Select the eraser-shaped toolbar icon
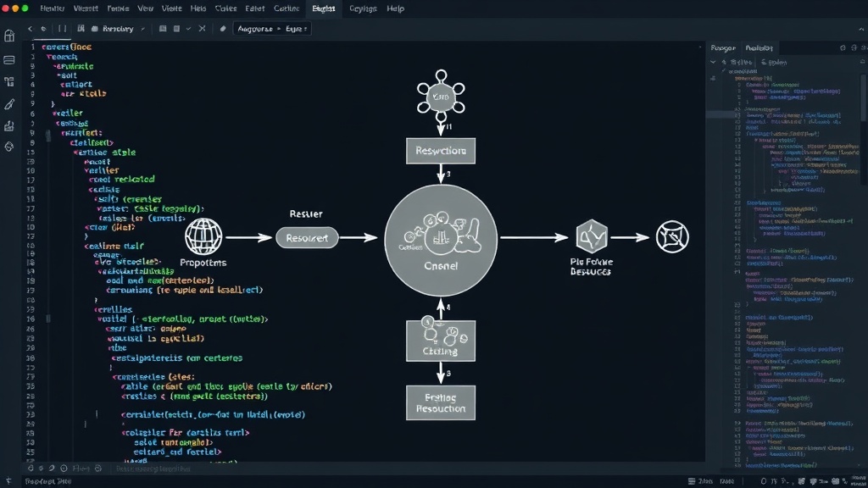This screenshot has height=488, width=868. pyautogui.click(x=223, y=29)
